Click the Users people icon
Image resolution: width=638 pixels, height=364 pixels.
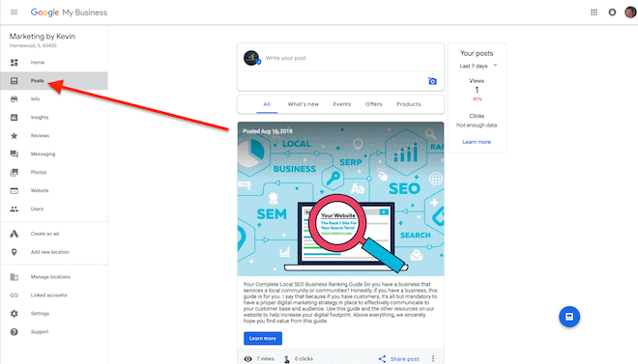pyautogui.click(x=14, y=209)
